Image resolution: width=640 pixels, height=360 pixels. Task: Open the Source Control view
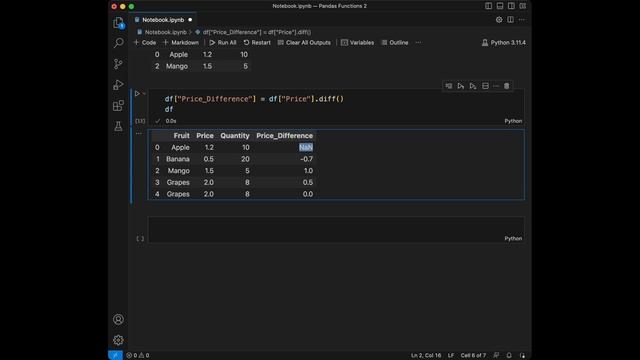pyautogui.click(x=118, y=64)
